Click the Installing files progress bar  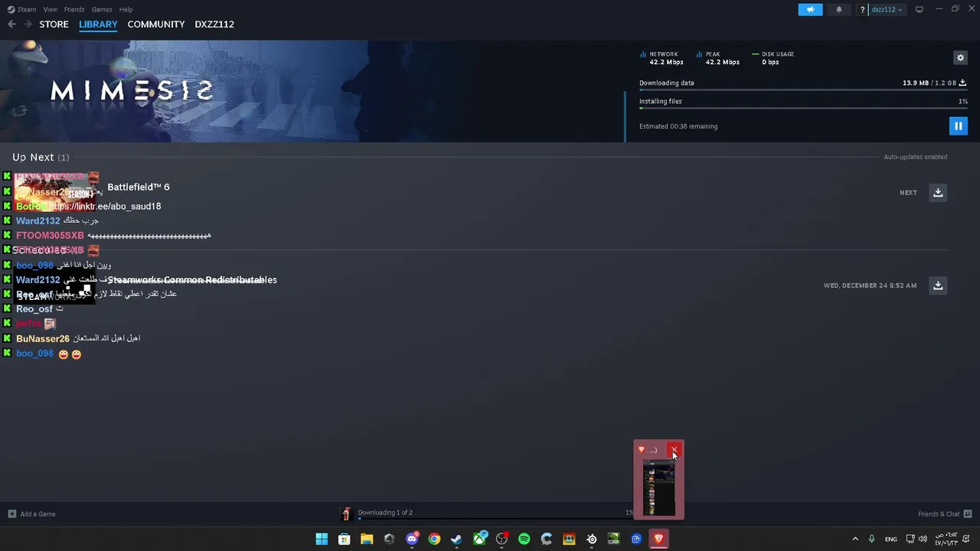pyautogui.click(x=803, y=109)
